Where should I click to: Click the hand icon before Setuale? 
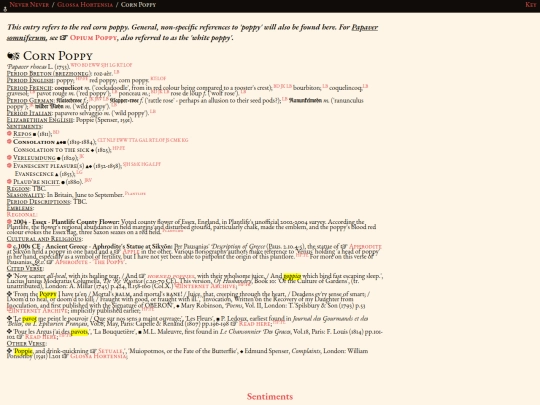click(93, 351)
